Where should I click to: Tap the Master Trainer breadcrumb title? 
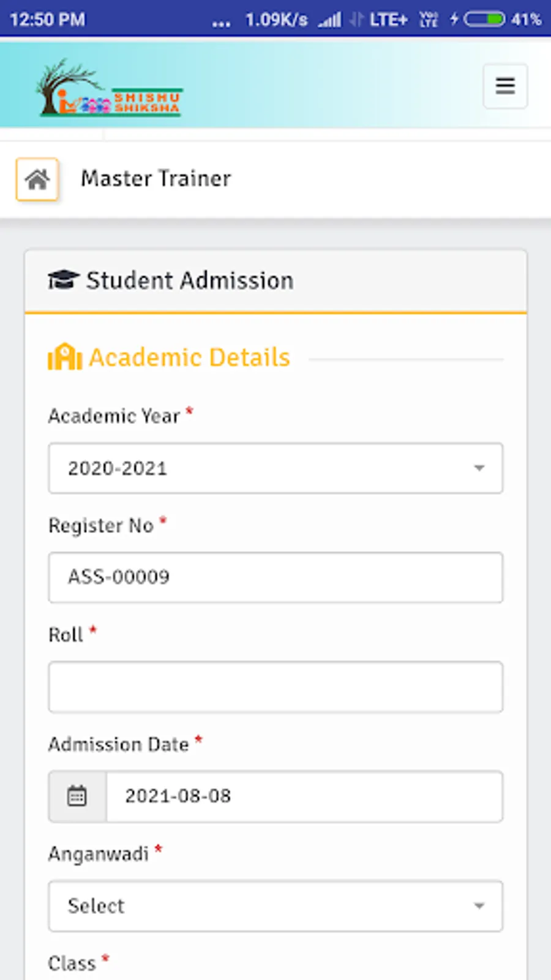[156, 179]
